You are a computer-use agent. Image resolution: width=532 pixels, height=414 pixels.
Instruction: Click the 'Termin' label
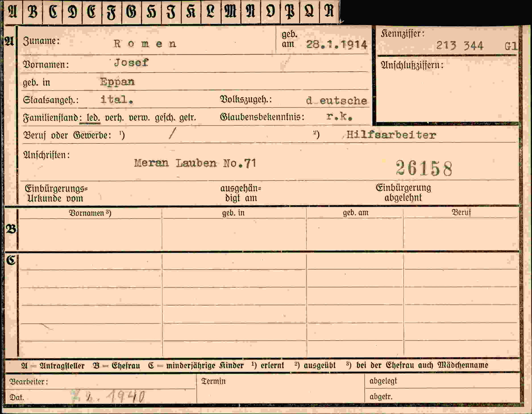(213, 381)
